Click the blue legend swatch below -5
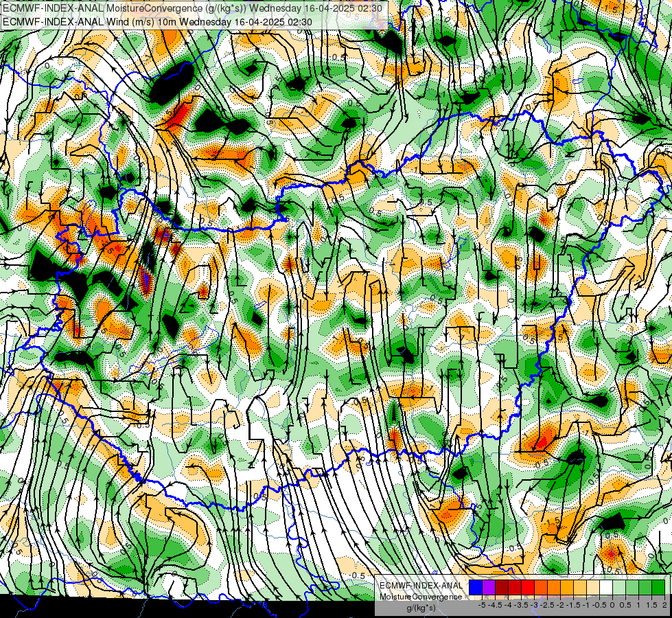The width and height of the screenshot is (672, 618). [x=476, y=588]
